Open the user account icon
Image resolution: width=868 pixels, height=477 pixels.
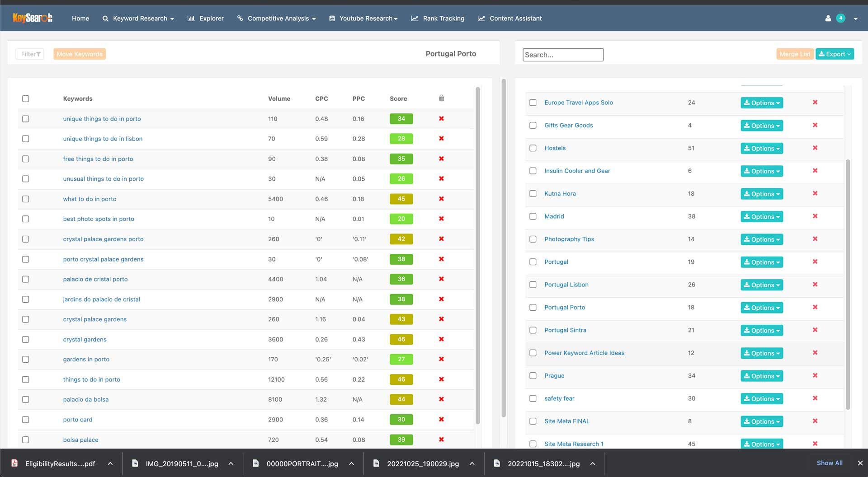[828, 19]
